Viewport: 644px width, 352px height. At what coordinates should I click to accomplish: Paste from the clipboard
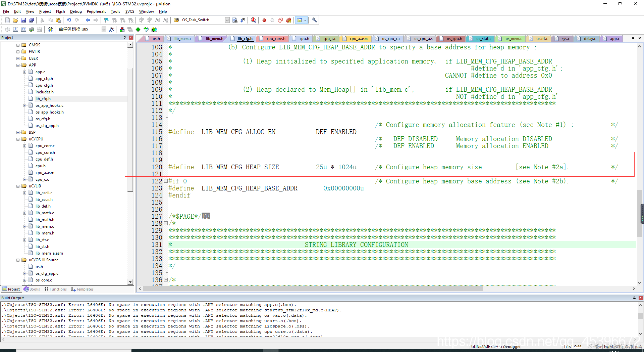click(x=58, y=20)
